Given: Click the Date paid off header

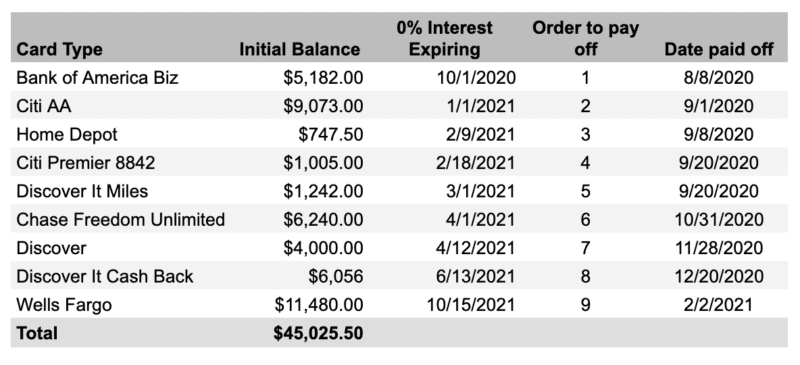Looking at the screenshot, I should (719, 50).
